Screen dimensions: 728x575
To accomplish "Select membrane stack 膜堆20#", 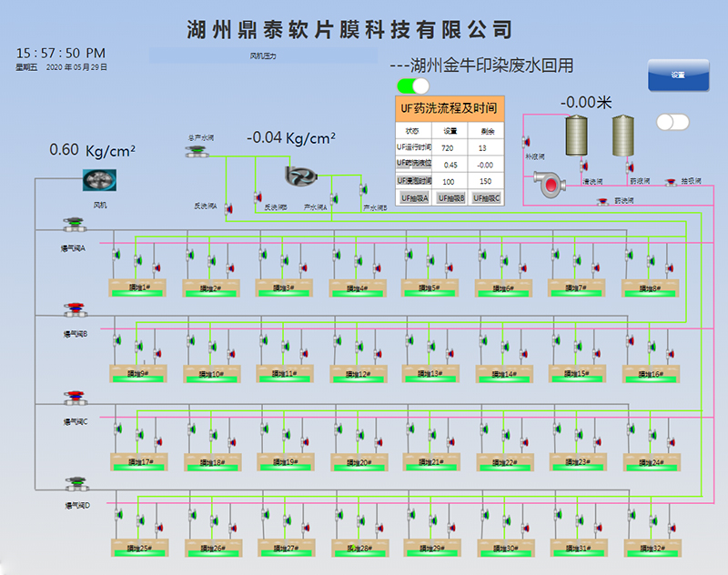I will 359,462.
